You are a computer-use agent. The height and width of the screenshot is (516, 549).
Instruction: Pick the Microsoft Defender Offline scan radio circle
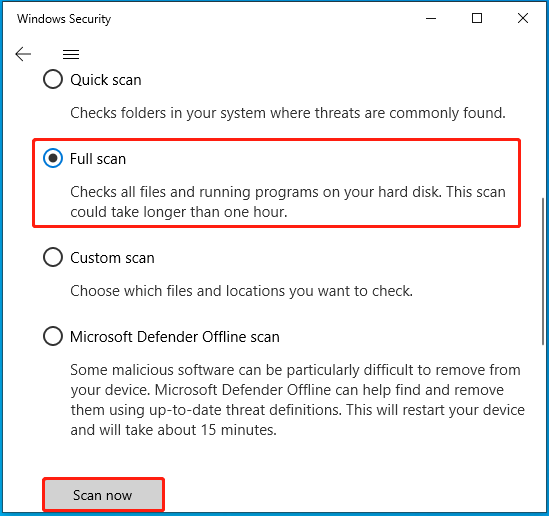53,336
